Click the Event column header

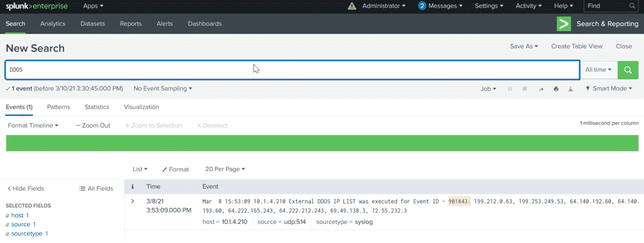pyautogui.click(x=210, y=186)
